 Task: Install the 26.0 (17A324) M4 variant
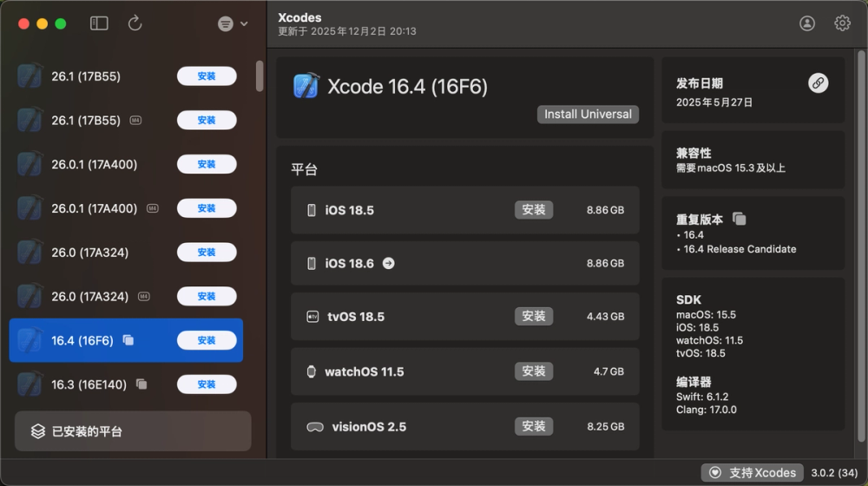pyautogui.click(x=207, y=296)
